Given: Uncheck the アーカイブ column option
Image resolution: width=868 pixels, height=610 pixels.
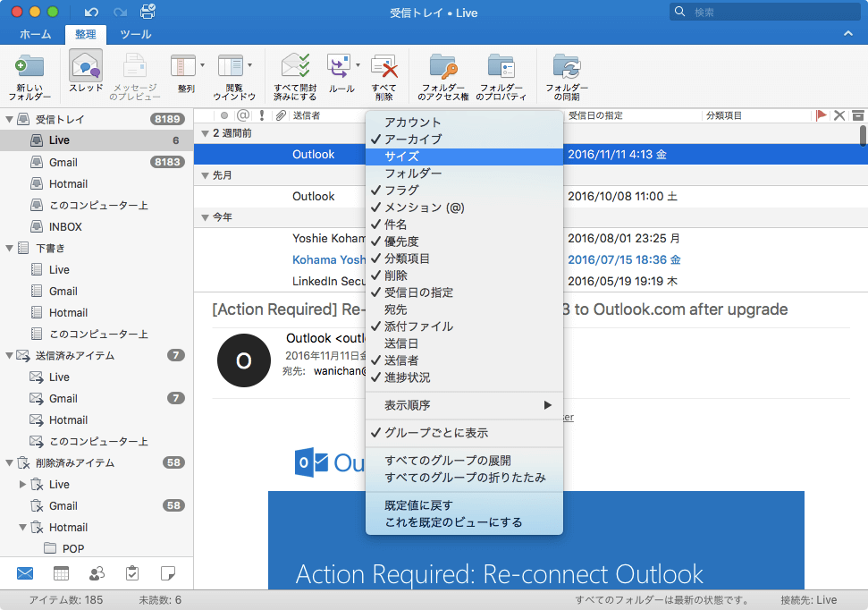Looking at the screenshot, I should pos(464,139).
